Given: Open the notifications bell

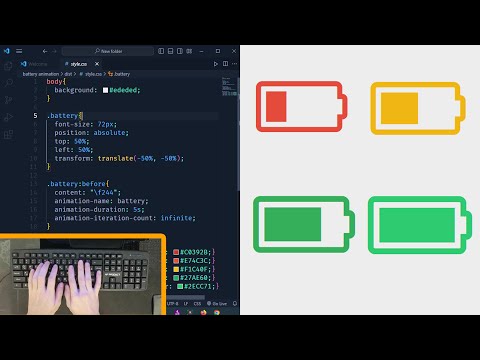Looking at the screenshot, I should (235, 304).
